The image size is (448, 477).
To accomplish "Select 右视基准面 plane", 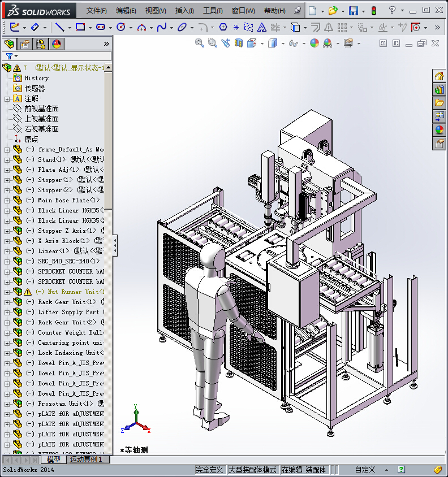I will tap(41, 129).
